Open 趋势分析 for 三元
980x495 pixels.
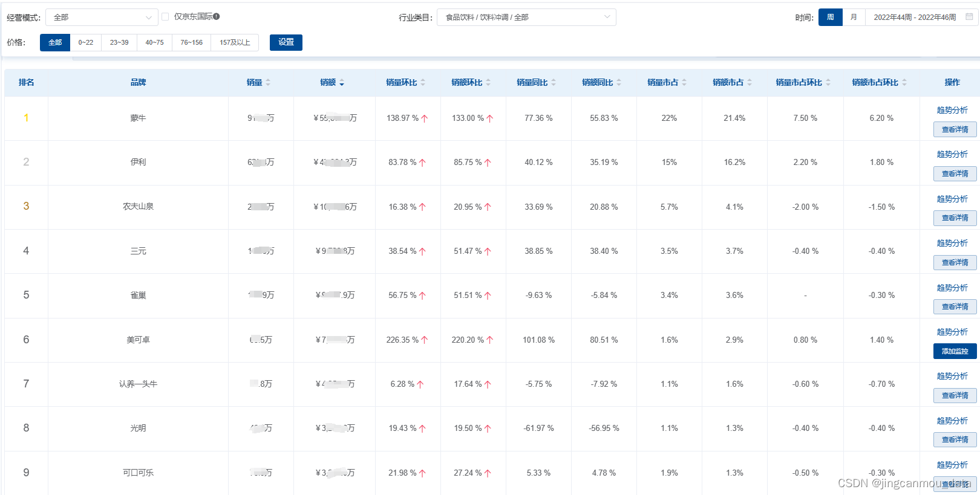[952, 243]
